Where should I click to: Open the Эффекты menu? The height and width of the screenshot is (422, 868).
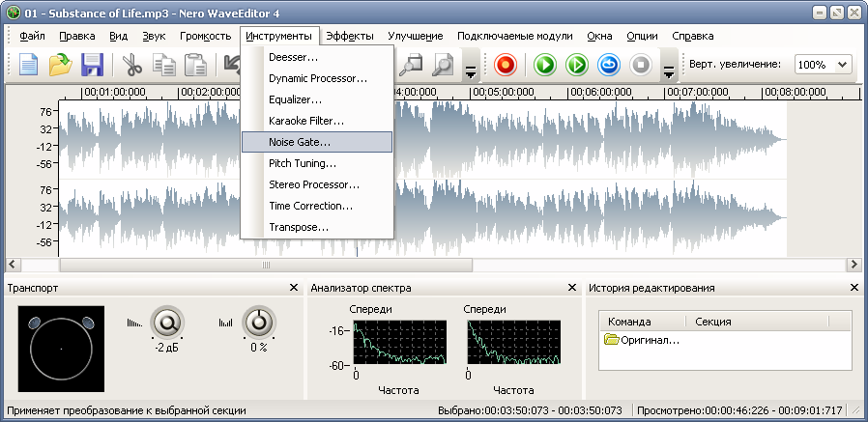[x=350, y=36]
